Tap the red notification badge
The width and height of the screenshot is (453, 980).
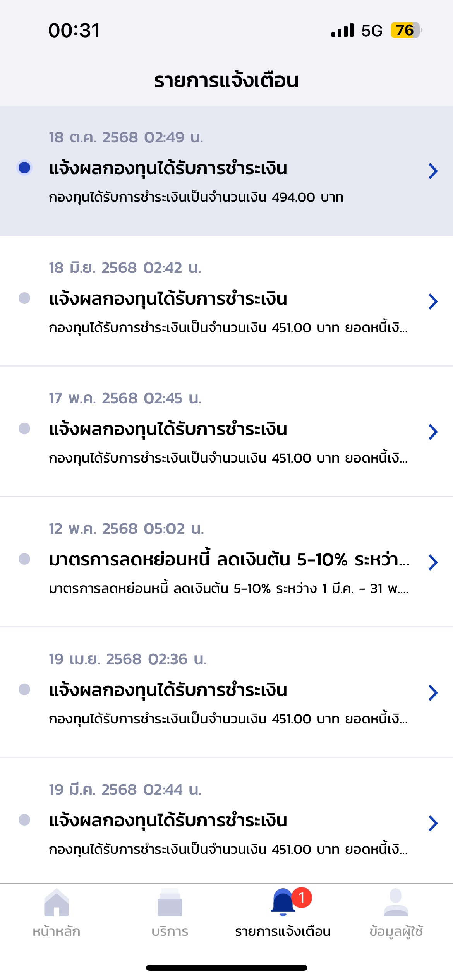tap(302, 898)
